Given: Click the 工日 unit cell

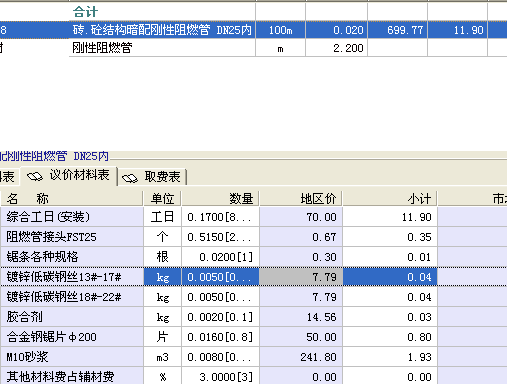Looking at the screenshot, I should 162,217.
